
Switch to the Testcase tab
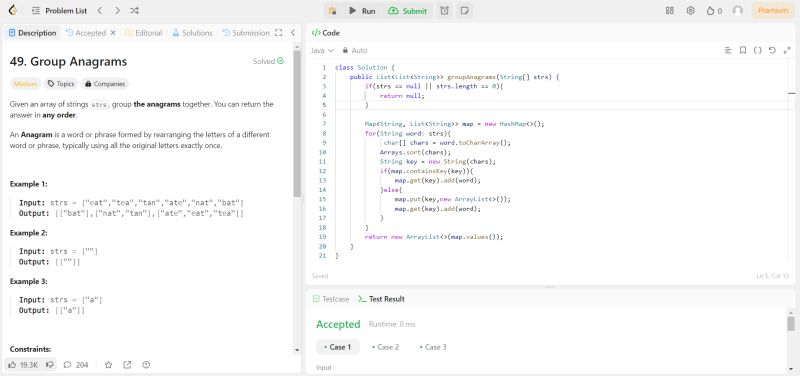click(331, 299)
